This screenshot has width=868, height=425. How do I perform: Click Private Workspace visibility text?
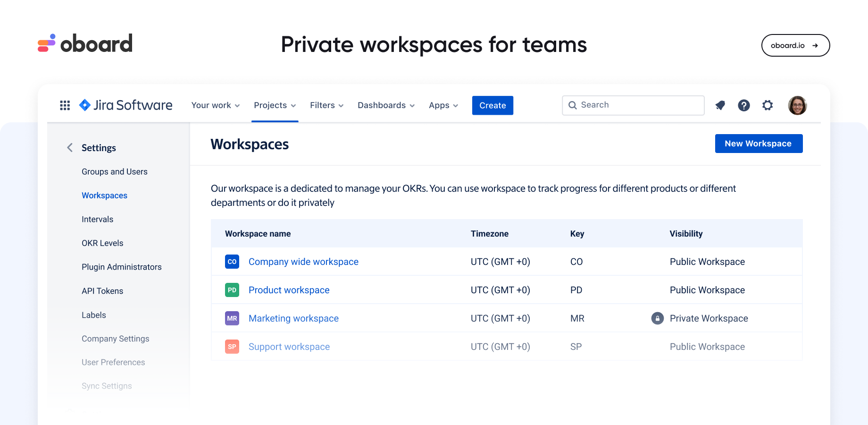coord(709,318)
